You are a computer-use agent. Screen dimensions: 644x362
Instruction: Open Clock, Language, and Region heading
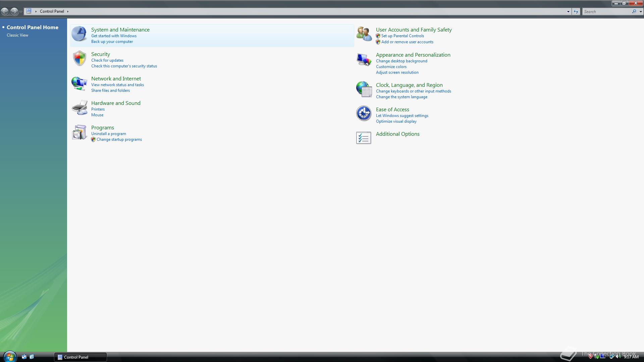(409, 85)
